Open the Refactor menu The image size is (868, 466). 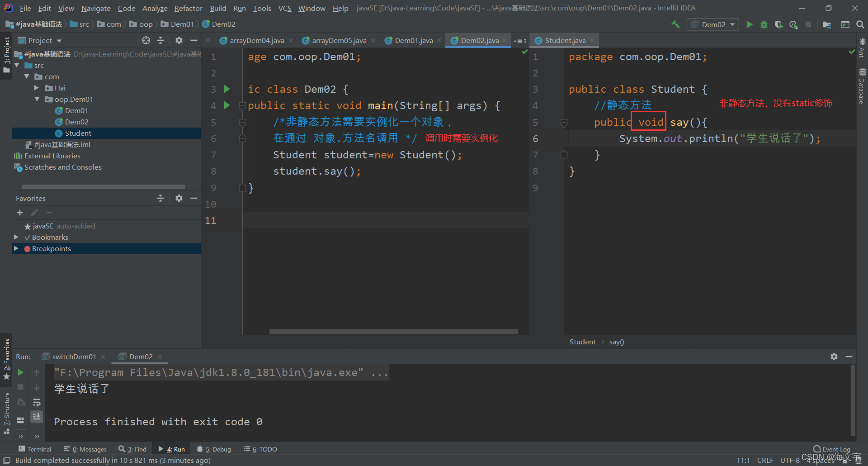(188, 8)
